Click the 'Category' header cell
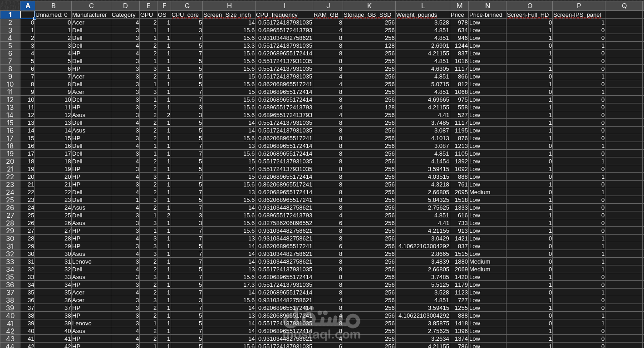Viewport: 644px width, 348px height. click(x=125, y=15)
